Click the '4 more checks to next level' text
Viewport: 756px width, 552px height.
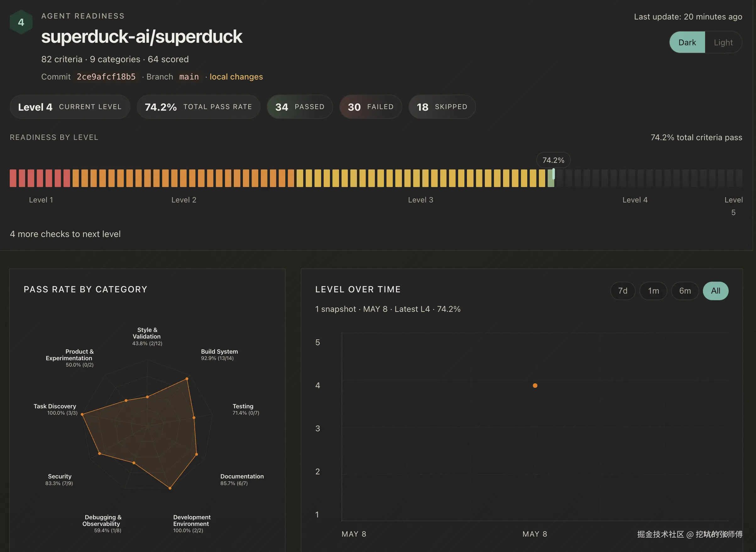65,234
